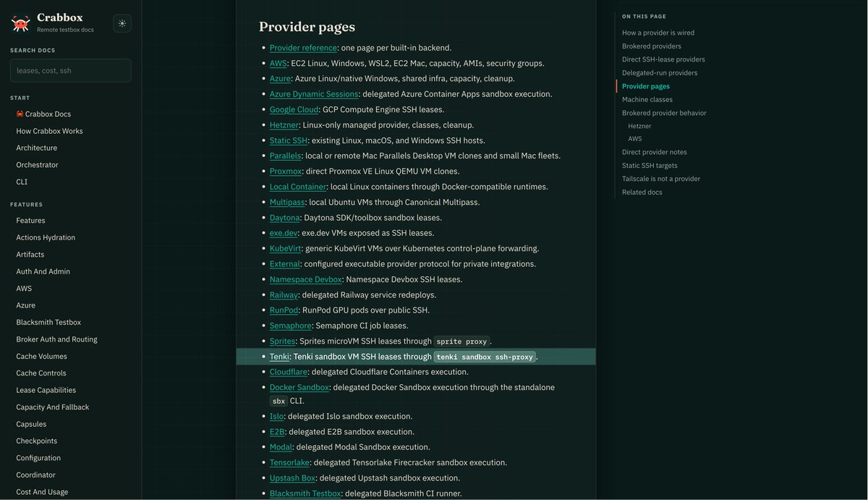Open the Docker Sandbox provider link

point(299,387)
